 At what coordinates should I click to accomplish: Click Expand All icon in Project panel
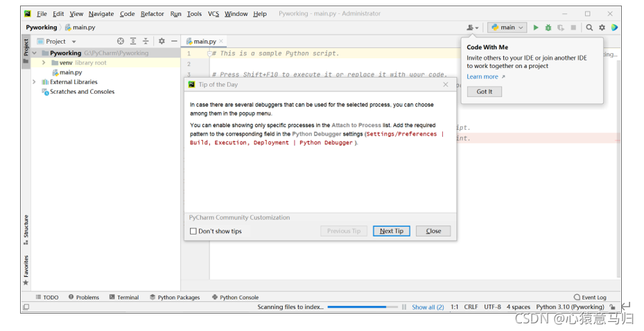(133, 41)
